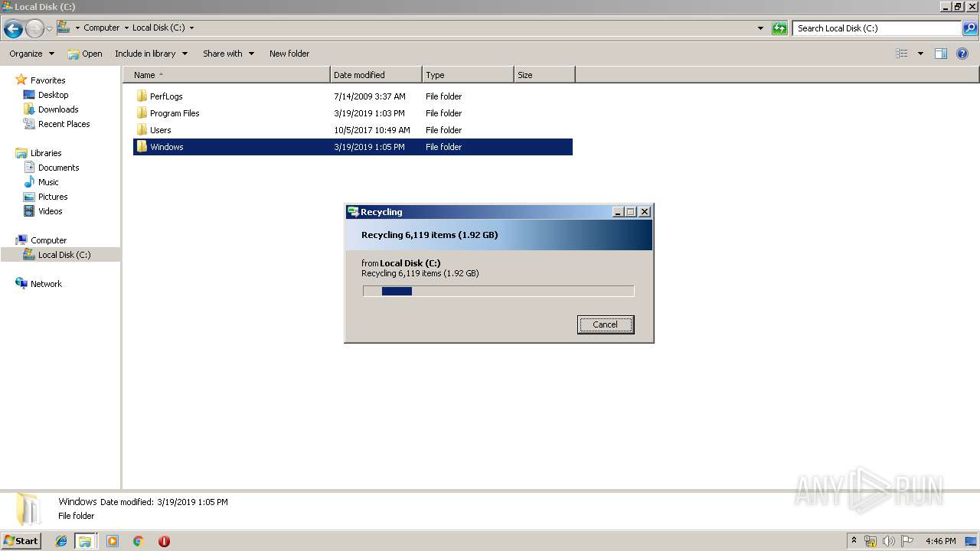Image resolution: width=980 pixels, height=551 pixels.
Task: Click the 4:46 PM taskbar clock
Action: click(x=940, y=541)
